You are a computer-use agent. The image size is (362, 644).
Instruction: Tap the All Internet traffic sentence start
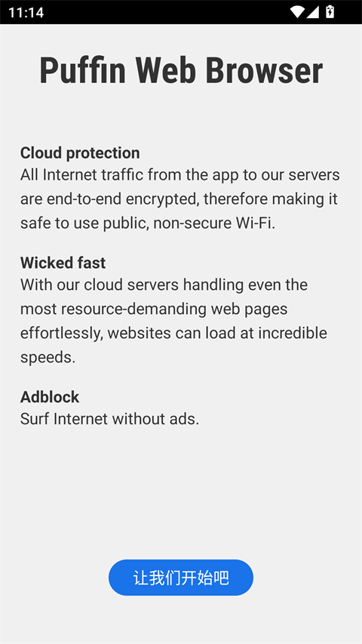82,175
